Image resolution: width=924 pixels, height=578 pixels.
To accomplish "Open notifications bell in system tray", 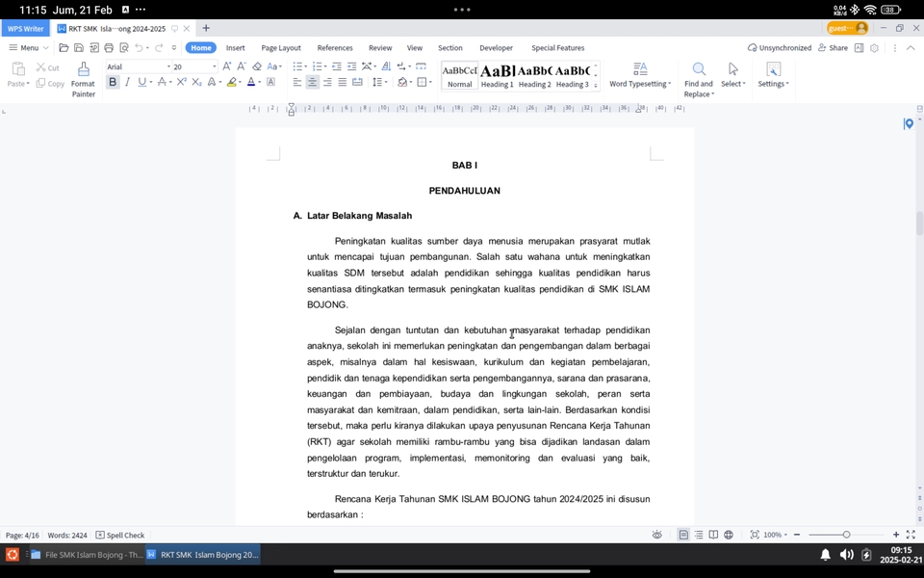I will click(x=826, y=555).
